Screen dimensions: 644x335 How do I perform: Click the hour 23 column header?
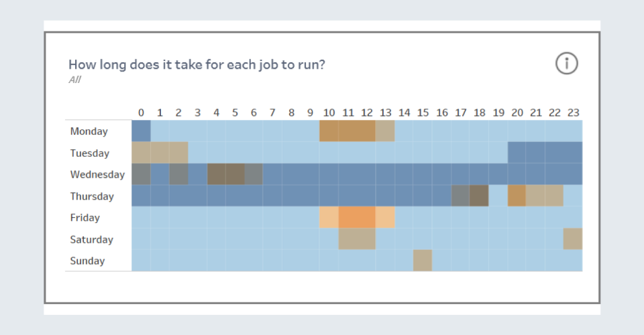[573, 113]
